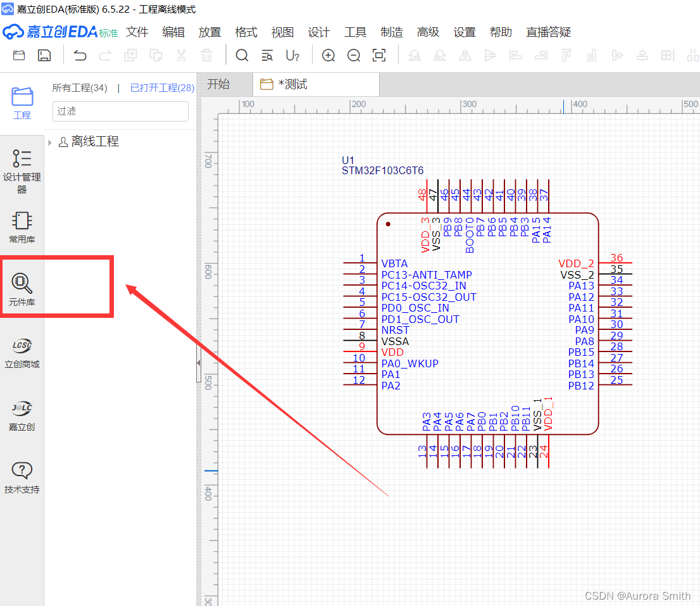Screen dimensions: 700x606
Task: Open the 帮助 menu
Action: (x=501, y=32)
